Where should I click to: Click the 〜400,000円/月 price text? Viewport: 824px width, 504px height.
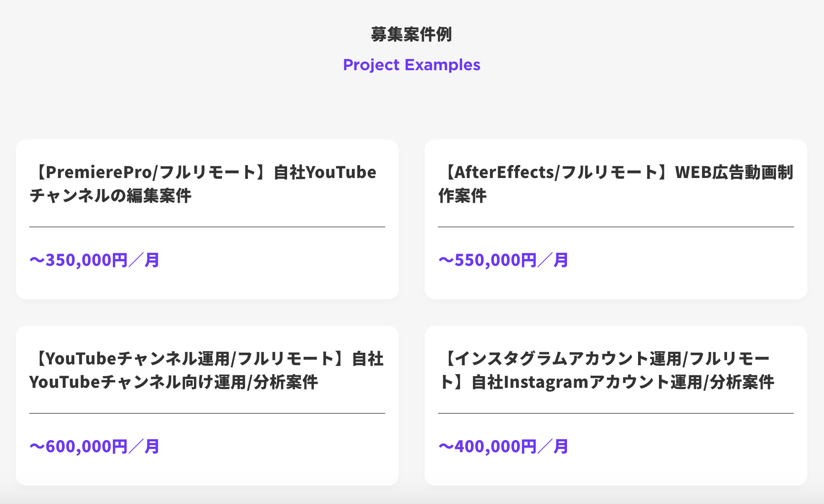(x=503, y=446)
